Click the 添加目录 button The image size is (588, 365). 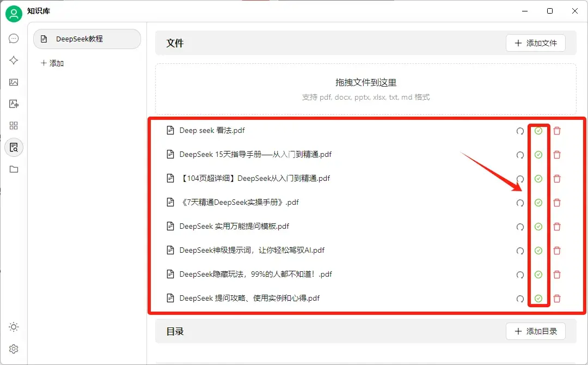pyautogui.click(x=536, y=331)
